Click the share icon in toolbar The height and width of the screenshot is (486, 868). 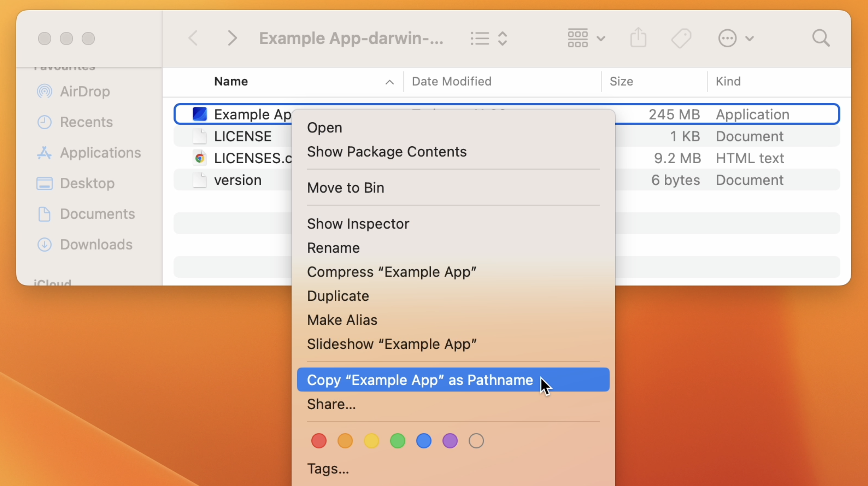[x=638, y=37]
